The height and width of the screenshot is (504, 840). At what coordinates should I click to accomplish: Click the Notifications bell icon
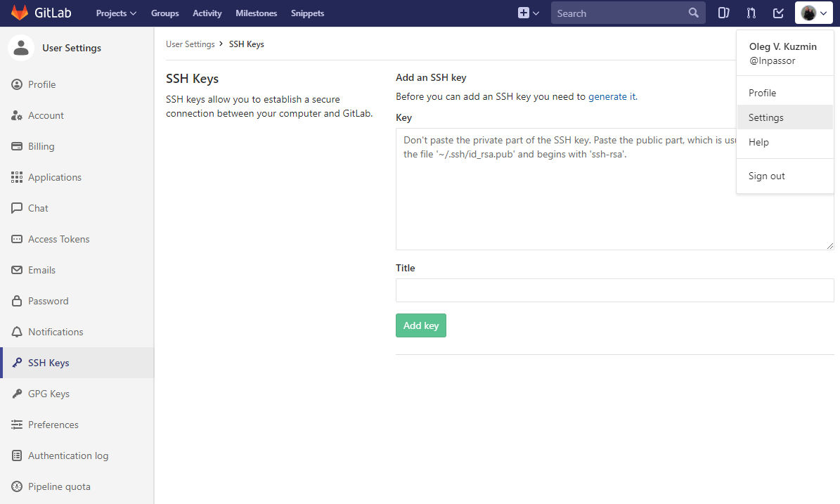coord(17,332)
